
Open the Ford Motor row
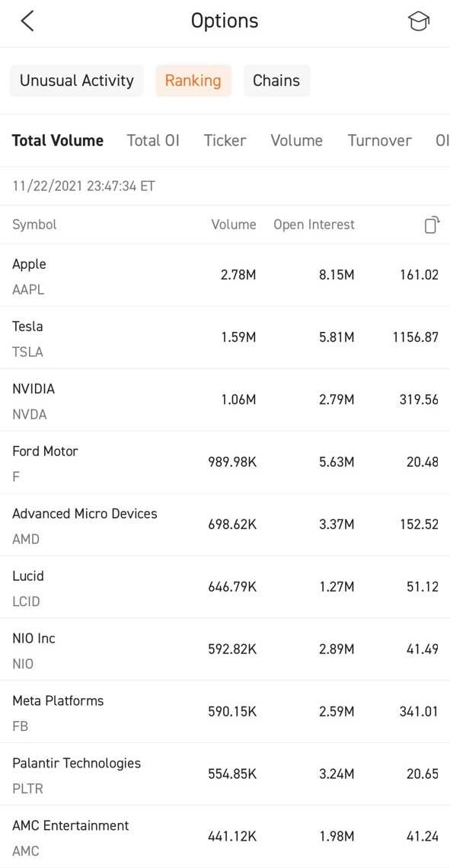tap(225, 463)
